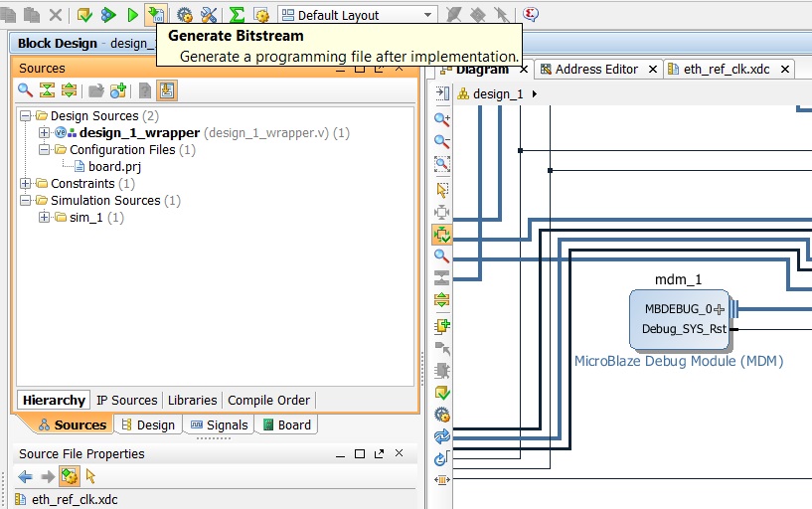The height and width of the screenshot is (509, 812).
Task: Click the search icon in Sources panel
Action: [x=25, y=90]
